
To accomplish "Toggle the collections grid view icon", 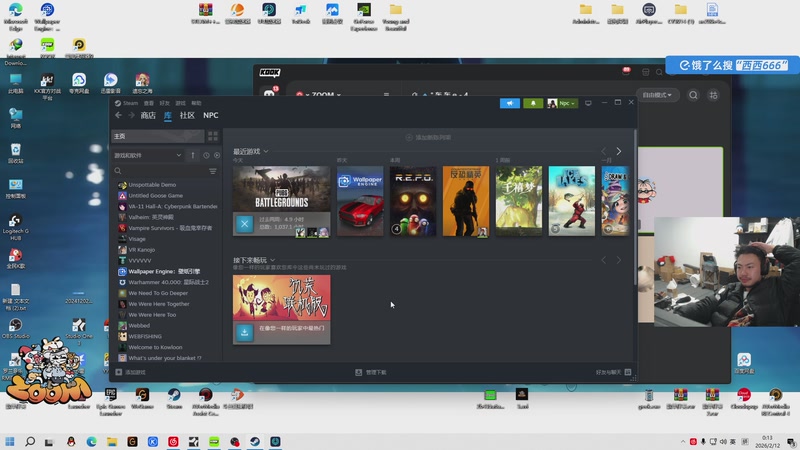I will [x=213, y=136].
